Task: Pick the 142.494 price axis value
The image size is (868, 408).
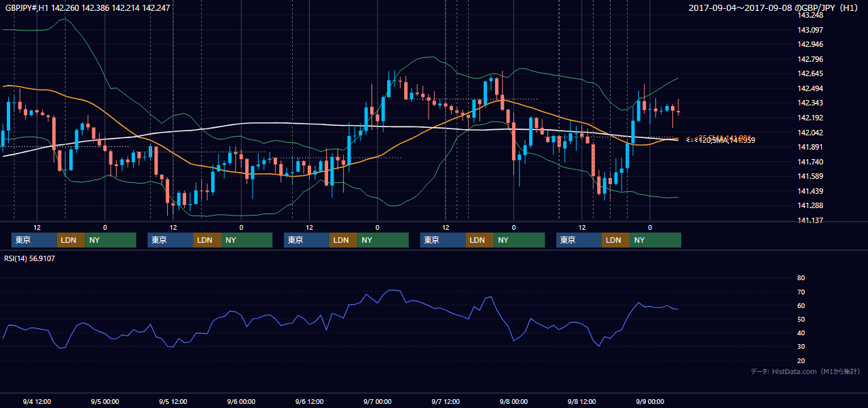Action: point(811,88)
